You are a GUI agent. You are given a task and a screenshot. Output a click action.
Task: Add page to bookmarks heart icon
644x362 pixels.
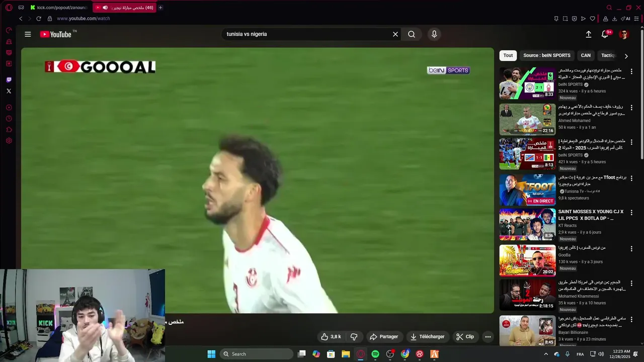(592, 19)
